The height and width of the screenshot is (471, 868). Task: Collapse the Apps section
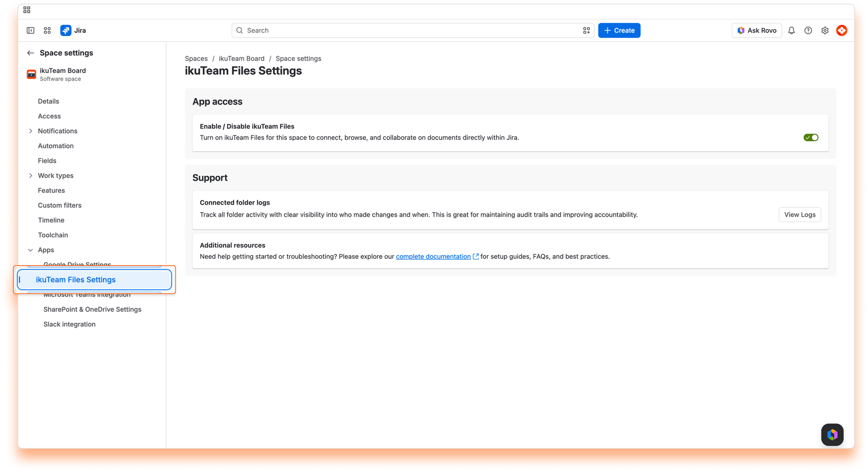(x=31, y=250)
